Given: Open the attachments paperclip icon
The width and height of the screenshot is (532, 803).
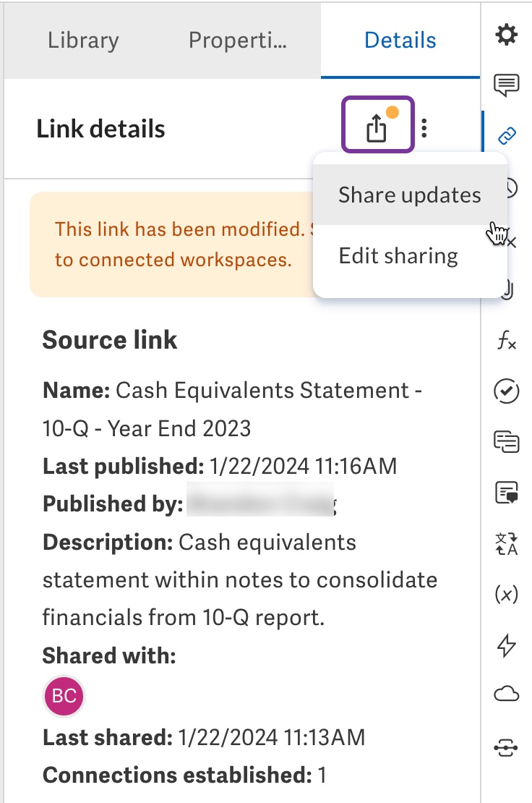Looking at the screenshot, I should coord(507,289).
